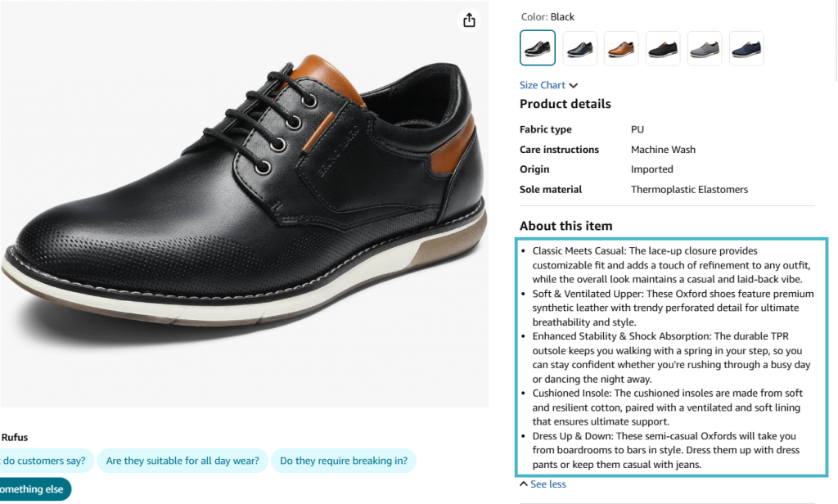Click the Rufus assistant label

(x=14, y=437)
